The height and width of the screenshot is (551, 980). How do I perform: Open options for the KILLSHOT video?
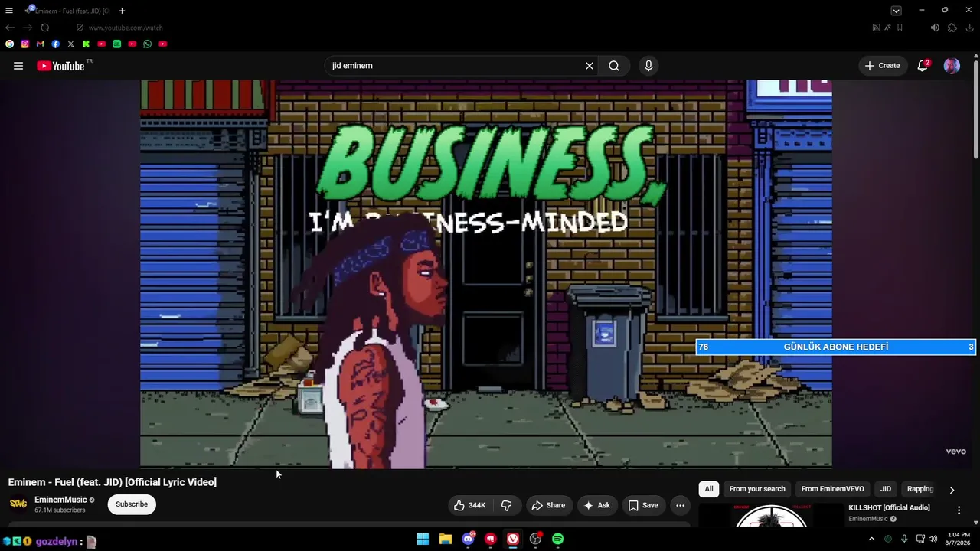click(959, 510)
